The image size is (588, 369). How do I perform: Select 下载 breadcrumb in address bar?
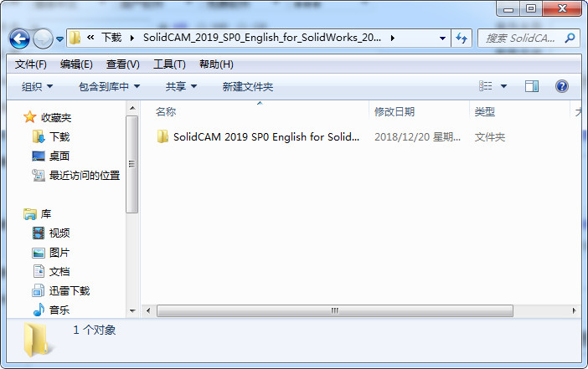(111, 38)
